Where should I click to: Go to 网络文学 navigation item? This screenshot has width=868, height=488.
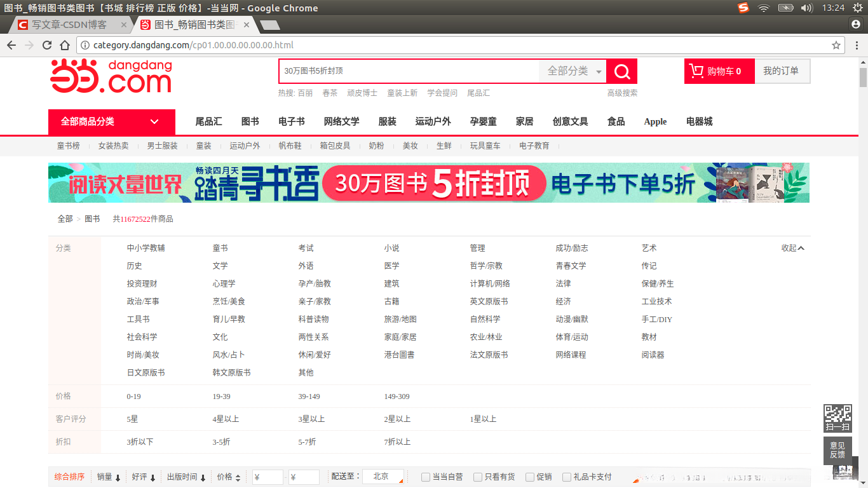pyautogui.click(x=341, y=122)
